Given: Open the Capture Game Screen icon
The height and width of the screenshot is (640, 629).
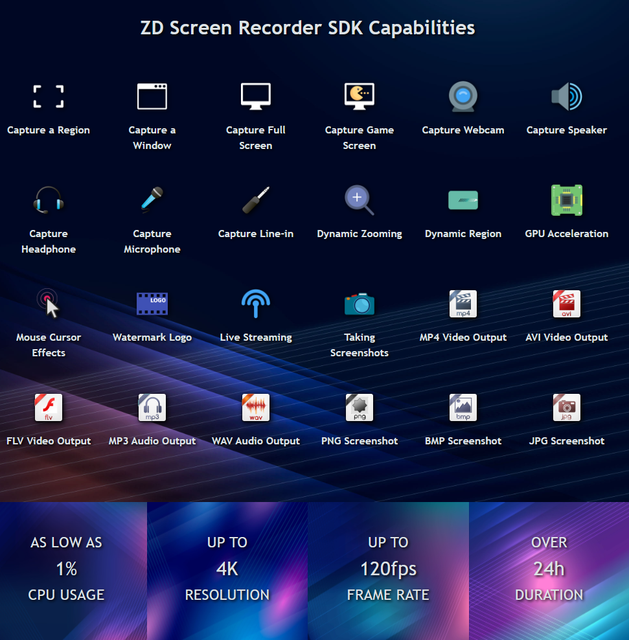Looking at the screenshot, I should pyautogui.click(x=359, y=96).
